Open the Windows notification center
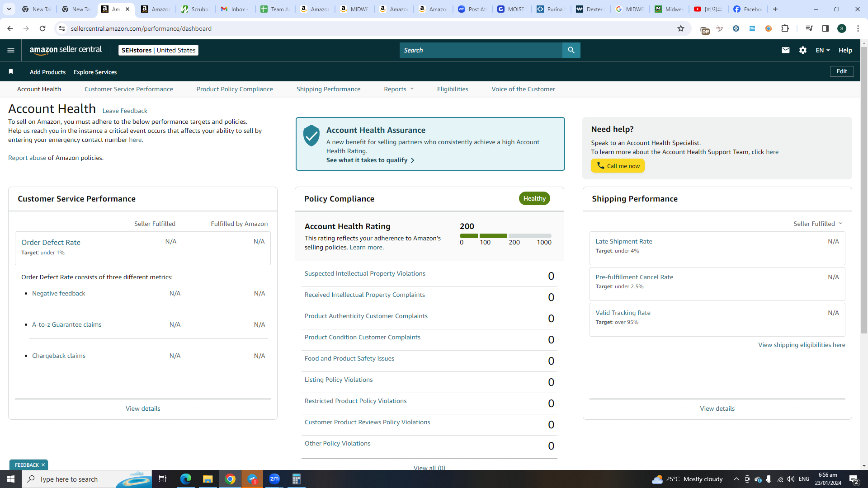Screen dimensions: 868x488 (x=854, y=479)
